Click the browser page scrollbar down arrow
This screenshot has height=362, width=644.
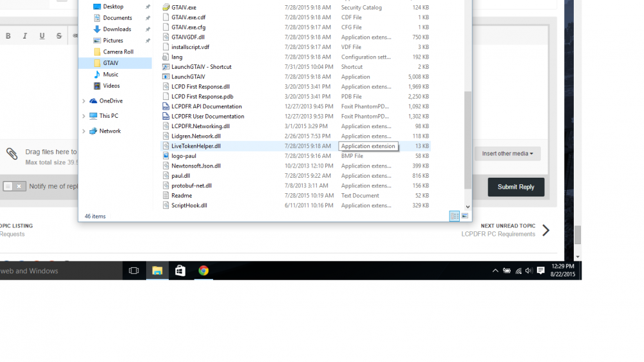coord(578,257)
